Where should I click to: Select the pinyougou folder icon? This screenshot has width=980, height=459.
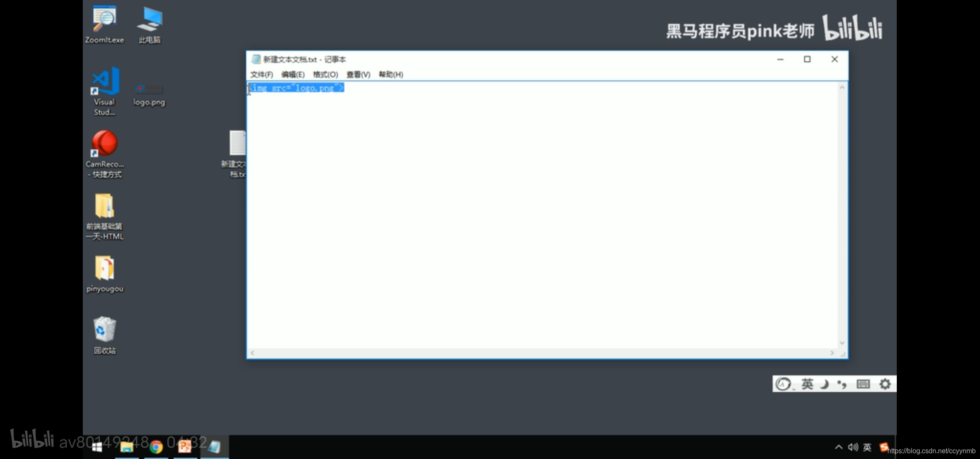point(104,274)
